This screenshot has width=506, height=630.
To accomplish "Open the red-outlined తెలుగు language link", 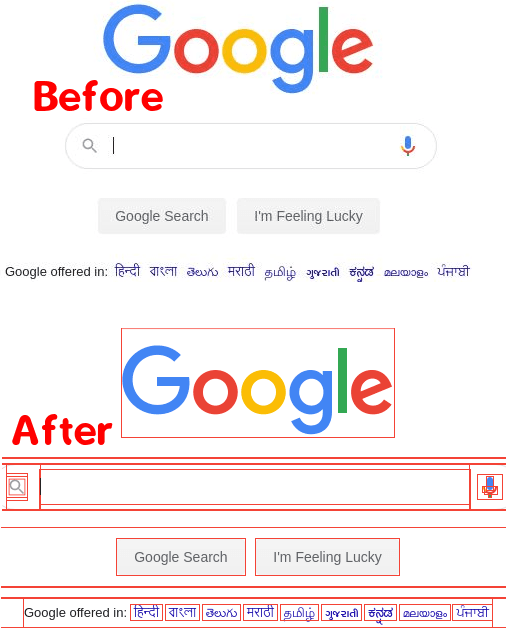I will [x=221, y=612].
